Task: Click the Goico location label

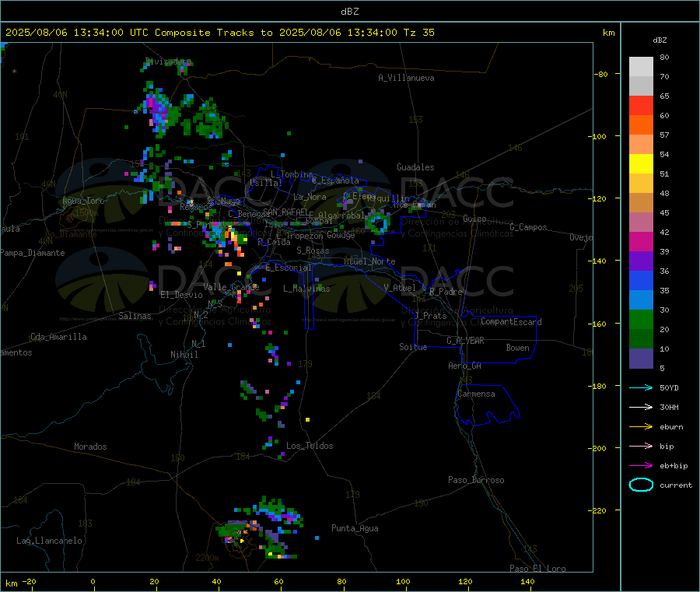Action: [x=474, y=219]
